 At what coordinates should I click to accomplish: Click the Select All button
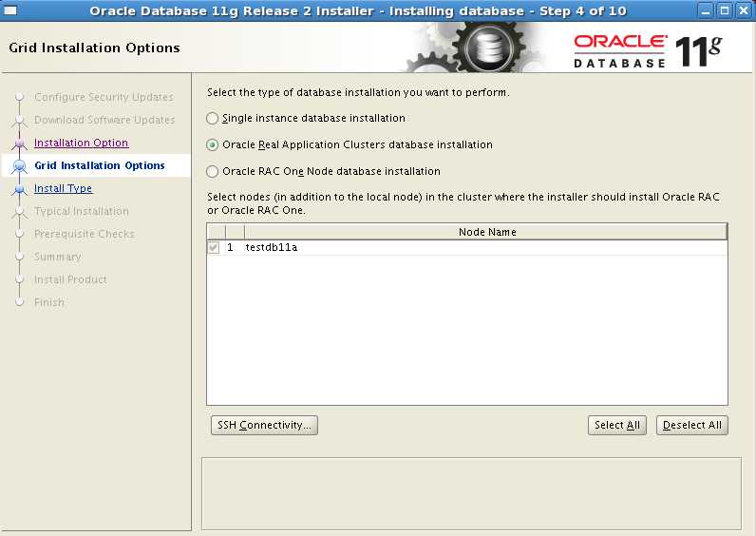pyautogui.click(x=617, y=425)
